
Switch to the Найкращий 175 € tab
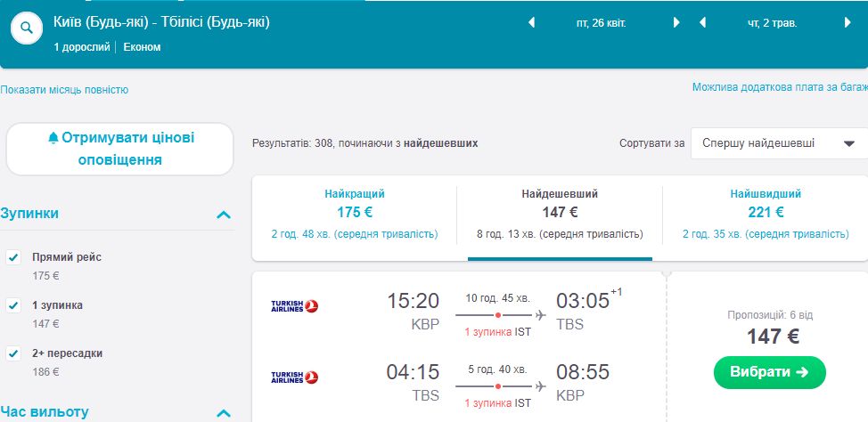coord(355,214)
